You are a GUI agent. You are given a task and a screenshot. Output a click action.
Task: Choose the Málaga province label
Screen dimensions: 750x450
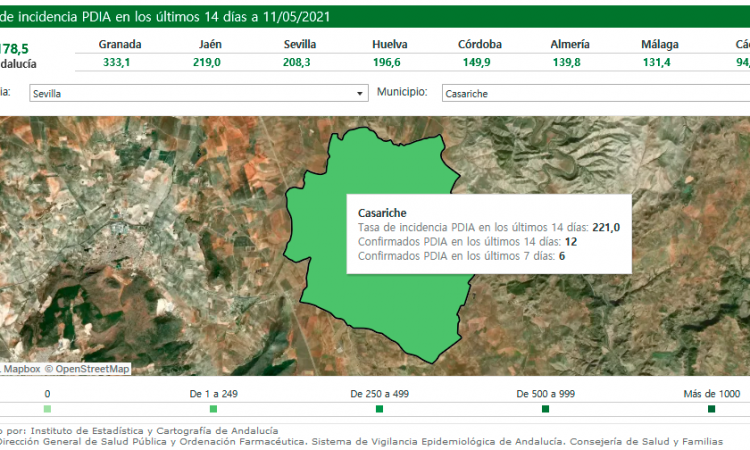click(660, 44)
